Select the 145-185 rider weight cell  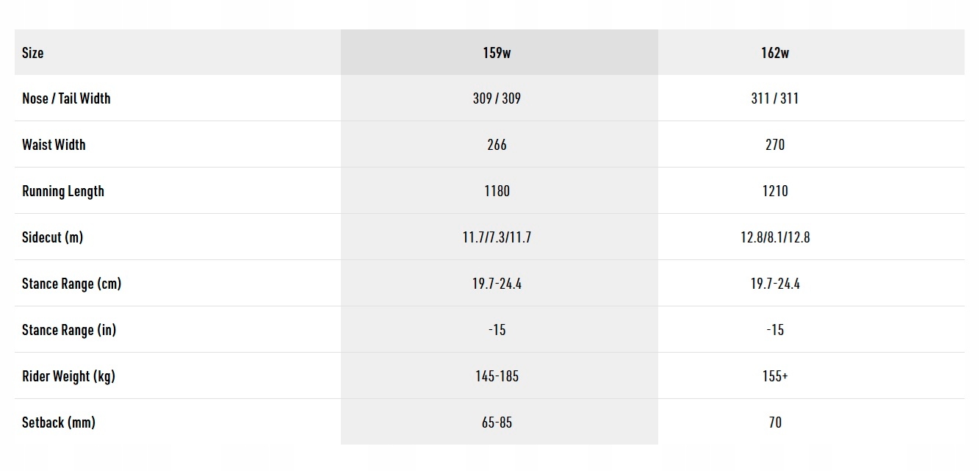(497, 376)
